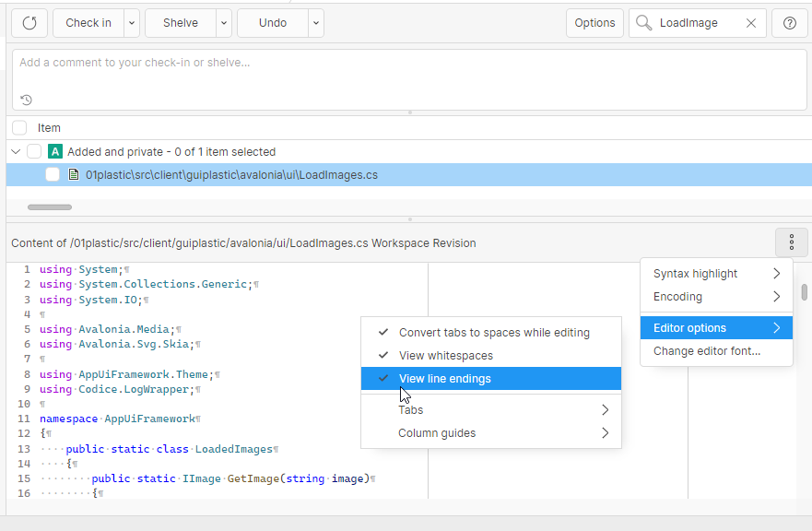The width and height of the screenshot is (812, 531).
Task: Click the magnifier icon in the search box
Action: click(643, 22)
